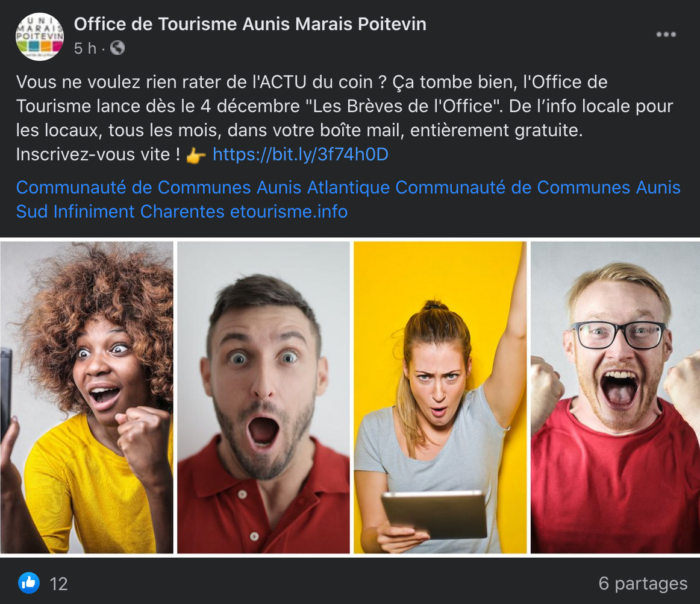Screen dimensions: 700x604
Task: Open the etourisme.info tagged page
Action: click(289, 212)
